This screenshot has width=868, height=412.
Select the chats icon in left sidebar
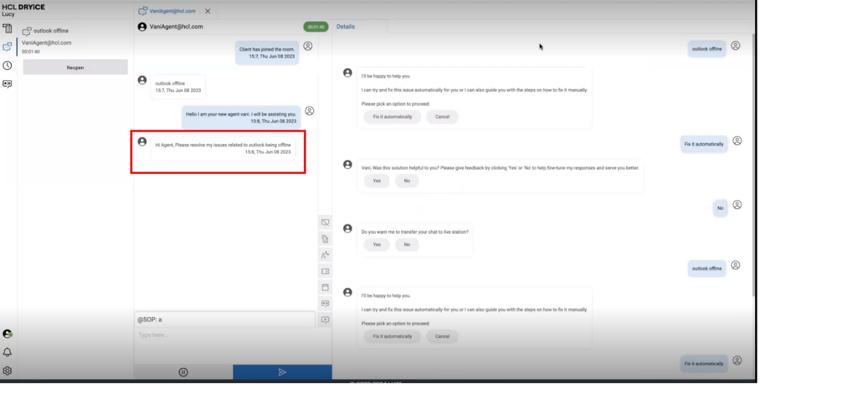tap(7, 47)
